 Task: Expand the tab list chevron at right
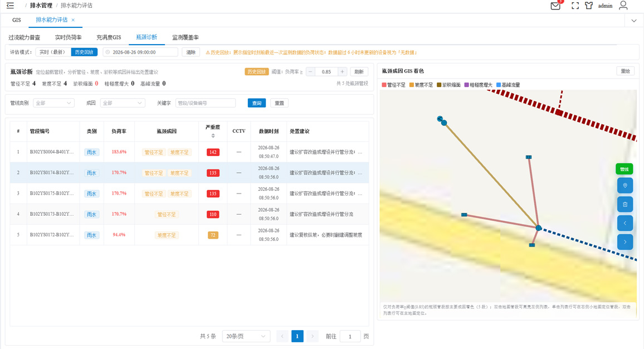(634, 21)
